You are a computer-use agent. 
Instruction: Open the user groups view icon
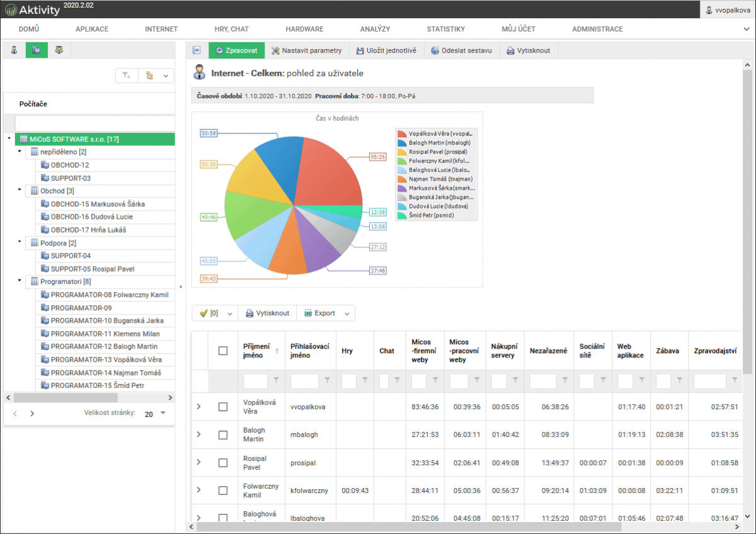[59, 50]
